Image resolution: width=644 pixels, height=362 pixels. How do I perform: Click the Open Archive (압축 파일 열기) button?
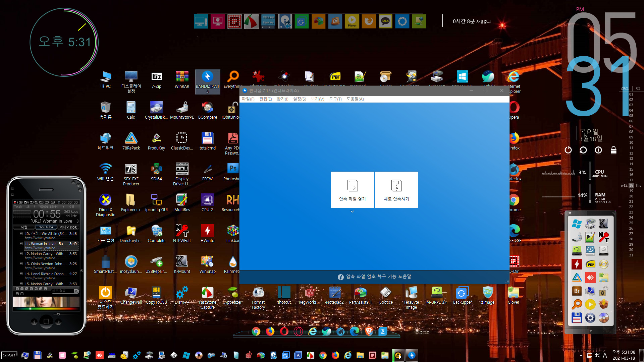point(352,190)
